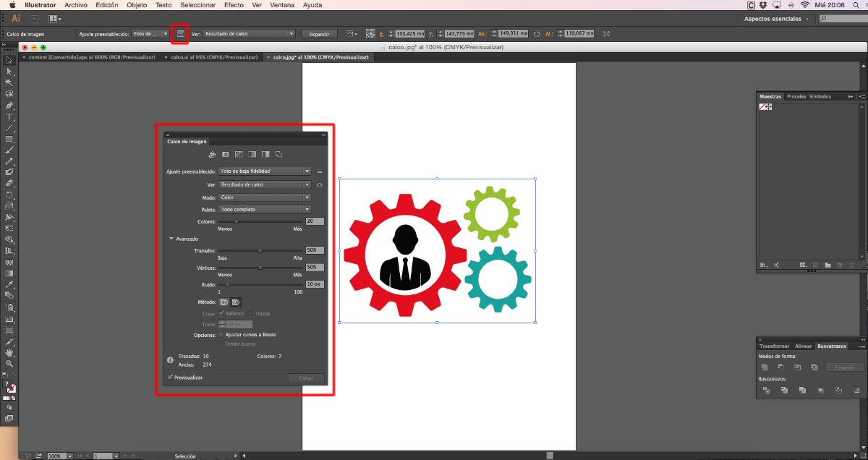Viewport: 868px width, 460px height.
Task: Click the Outline preset icon in Calco panel
Action: [278, 155]
